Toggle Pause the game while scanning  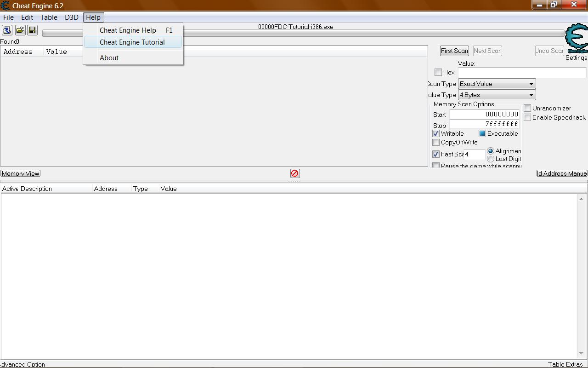(x=436, y=165)
